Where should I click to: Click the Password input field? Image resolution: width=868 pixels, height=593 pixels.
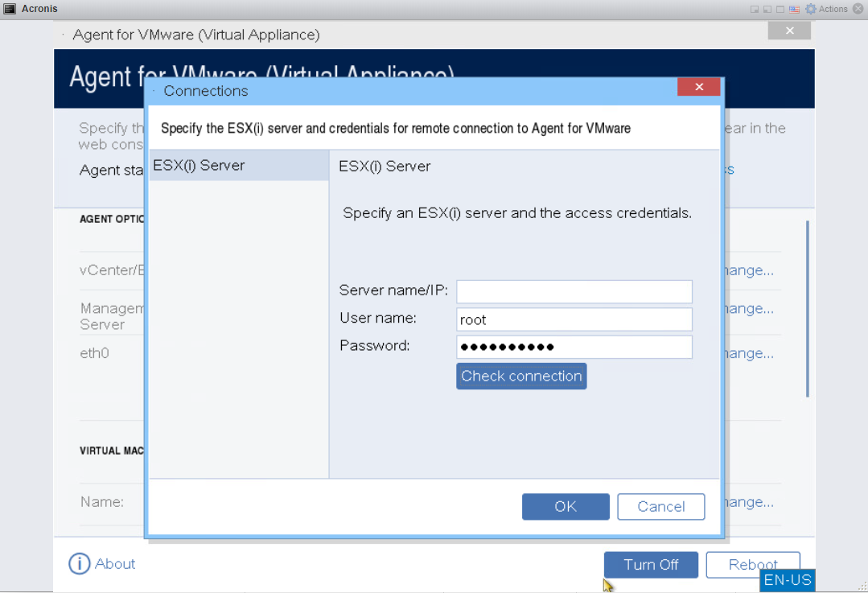point(574,347)
